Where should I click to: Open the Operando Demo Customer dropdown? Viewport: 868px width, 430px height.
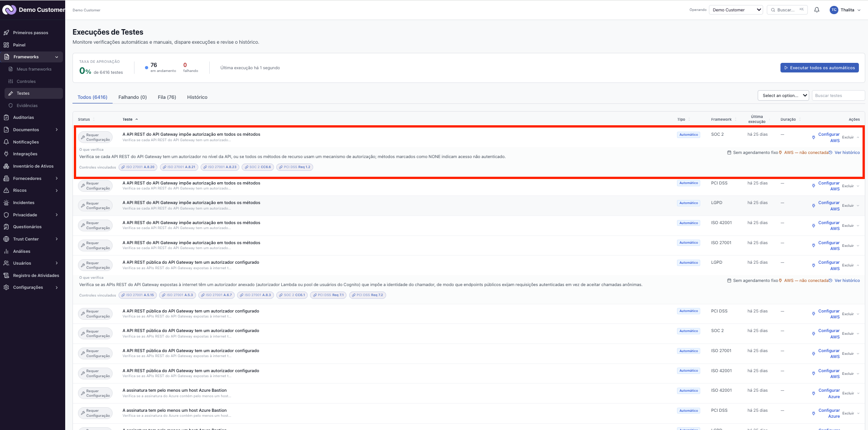[736, 10]
